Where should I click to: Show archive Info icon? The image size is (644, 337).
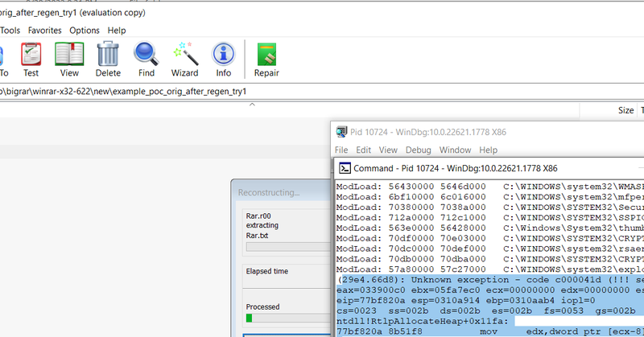(x=224, y=54)
